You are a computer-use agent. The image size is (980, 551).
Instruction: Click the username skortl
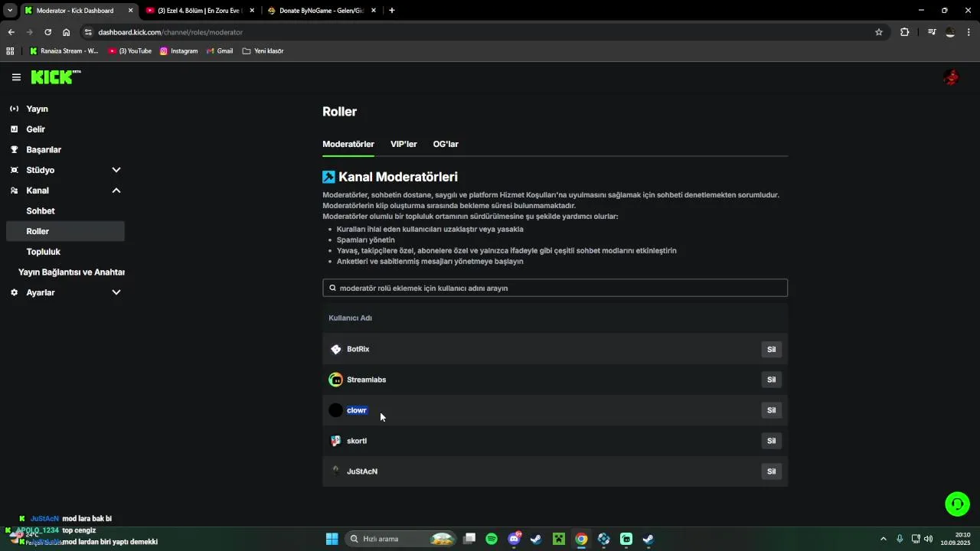pos(357,441)
